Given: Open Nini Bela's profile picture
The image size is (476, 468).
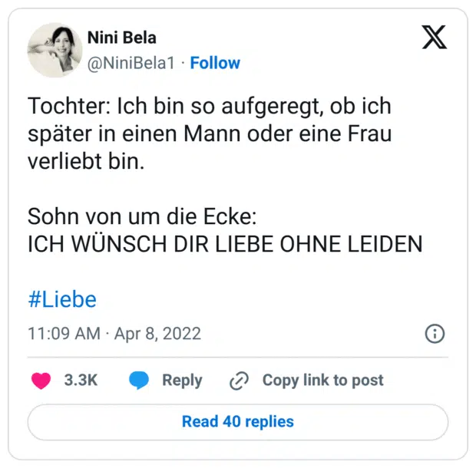Looking at the screenshot, I should pyautogui.click(x=55, y=50).
